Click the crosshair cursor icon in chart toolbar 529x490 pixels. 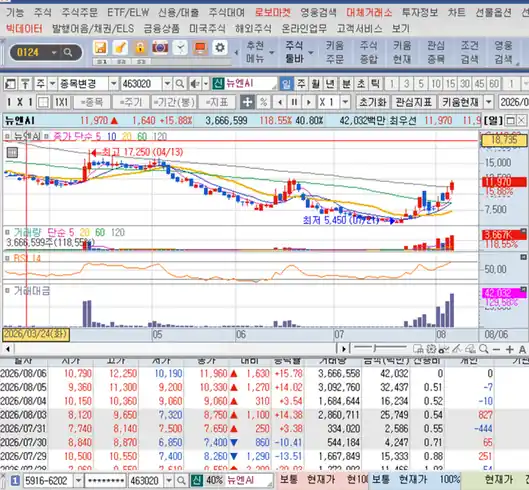pos(247,102)
